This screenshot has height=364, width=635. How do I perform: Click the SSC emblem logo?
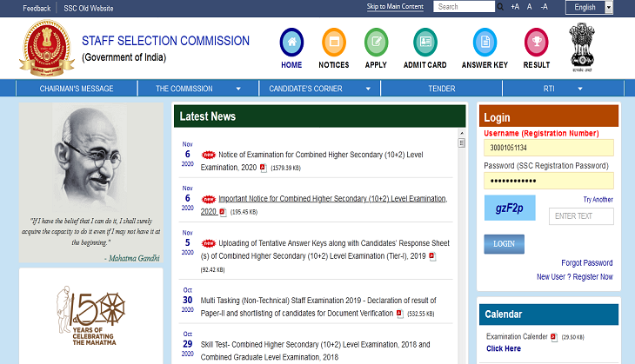47,48
